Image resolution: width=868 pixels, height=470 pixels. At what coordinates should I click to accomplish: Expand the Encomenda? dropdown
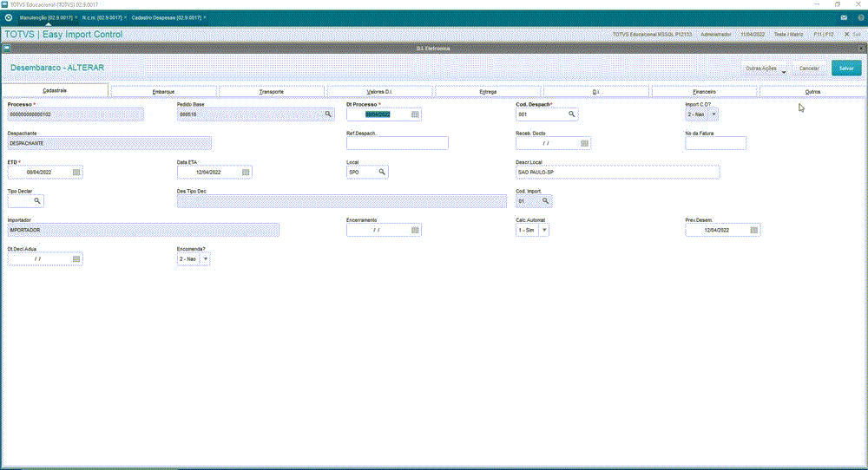pyautogui.click(x=206, y=258)
